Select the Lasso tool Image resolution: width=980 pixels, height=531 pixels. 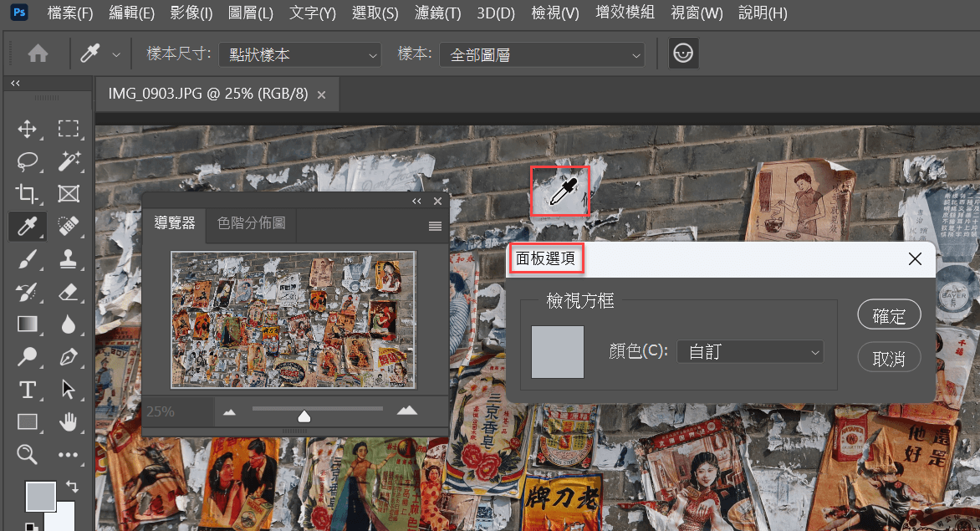pyautogui.click(x=27, y=161)
